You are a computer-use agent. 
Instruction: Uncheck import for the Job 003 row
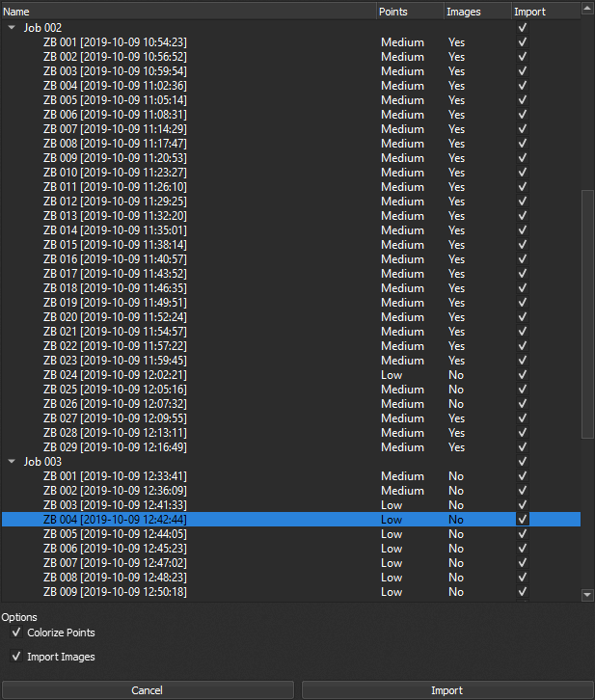tap(523, 462)
